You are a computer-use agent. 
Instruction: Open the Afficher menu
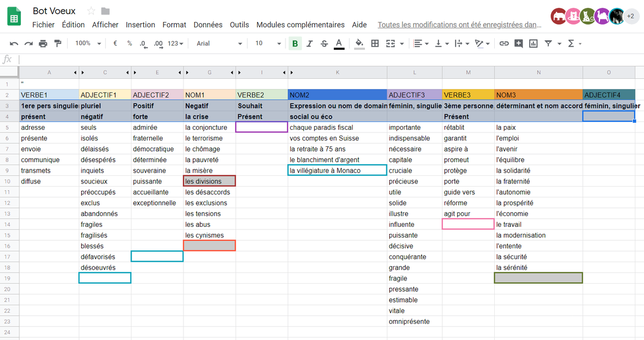tap(105, 25)
